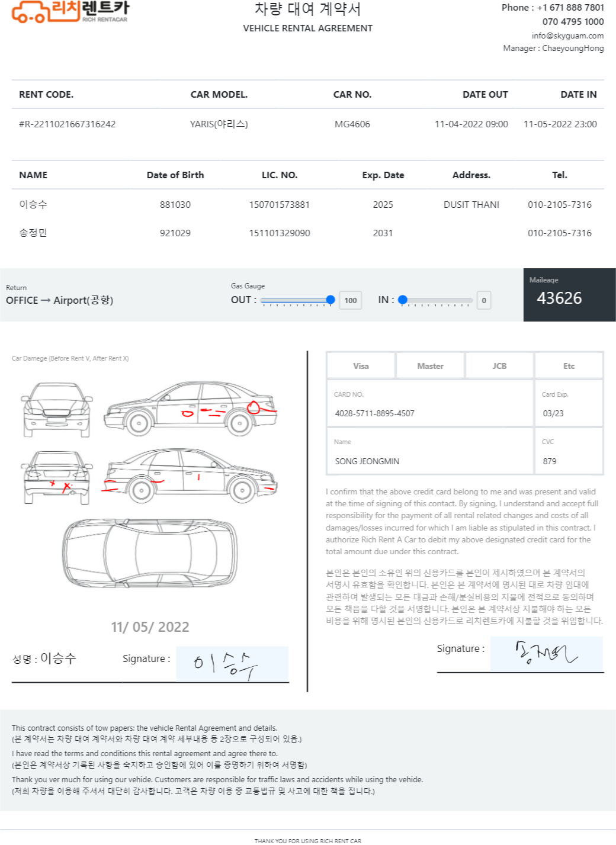Click the OUT gauge value box showing 100
The height and width of the screenshot is (845, 616).
pos(351,300)
